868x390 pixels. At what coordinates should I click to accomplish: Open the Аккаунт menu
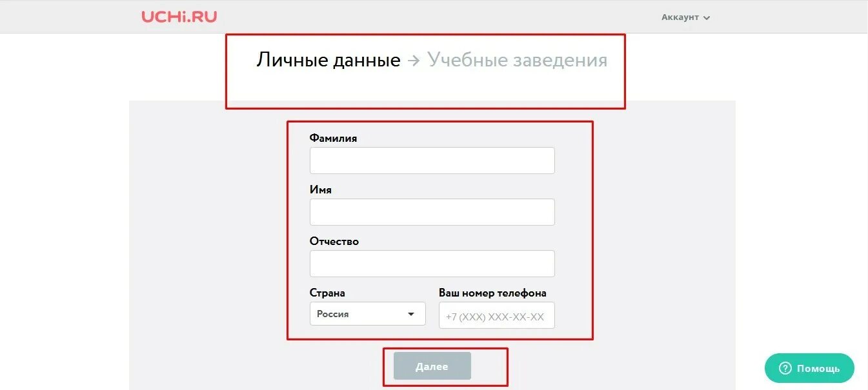click(685, 17)
